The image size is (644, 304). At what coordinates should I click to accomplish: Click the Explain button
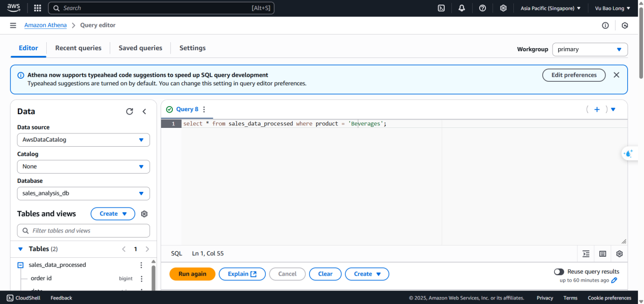click(x=242, y=274)
